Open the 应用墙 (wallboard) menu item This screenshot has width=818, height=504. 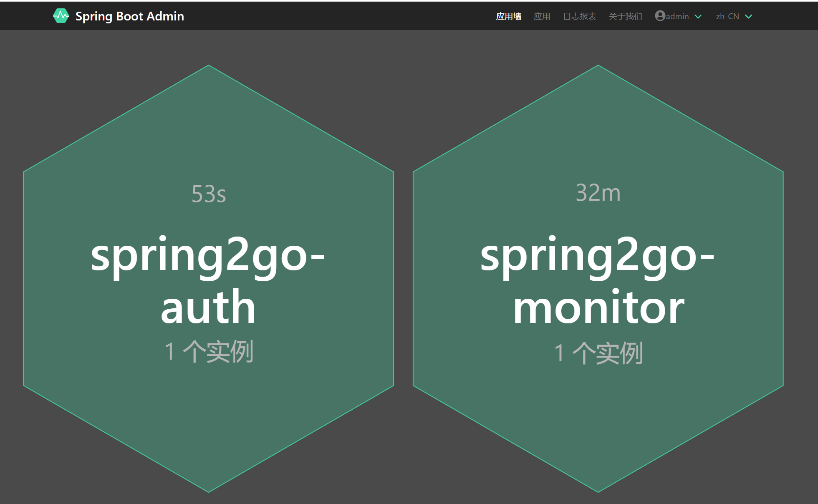pyautogui.click(x=508, y=16)
